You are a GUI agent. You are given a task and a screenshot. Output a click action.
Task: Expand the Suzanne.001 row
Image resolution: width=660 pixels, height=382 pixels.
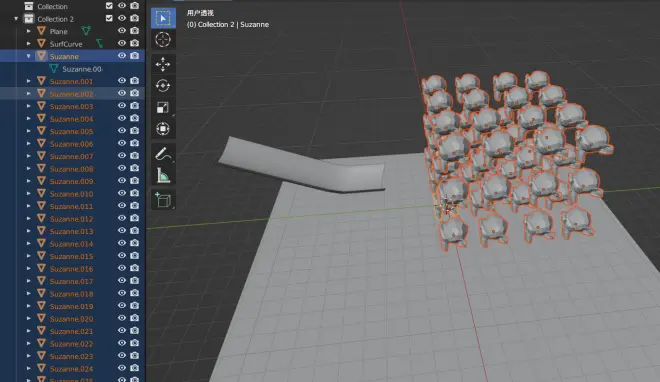point(29,81)
